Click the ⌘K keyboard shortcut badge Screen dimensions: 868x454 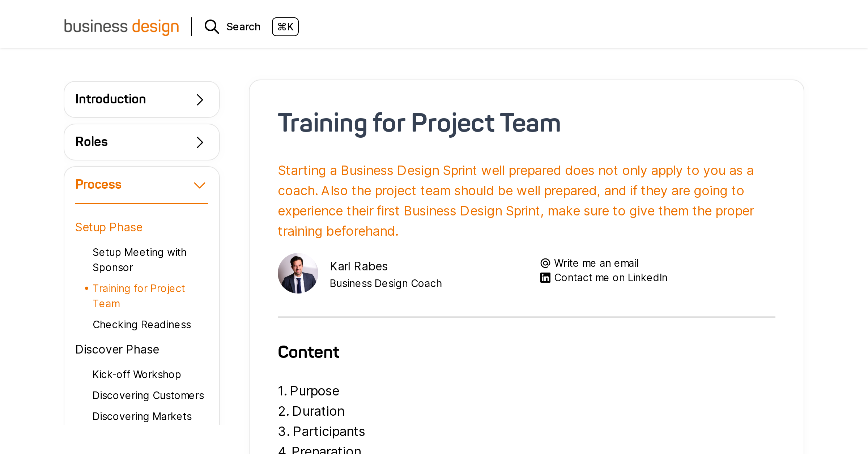coord(285,26)
